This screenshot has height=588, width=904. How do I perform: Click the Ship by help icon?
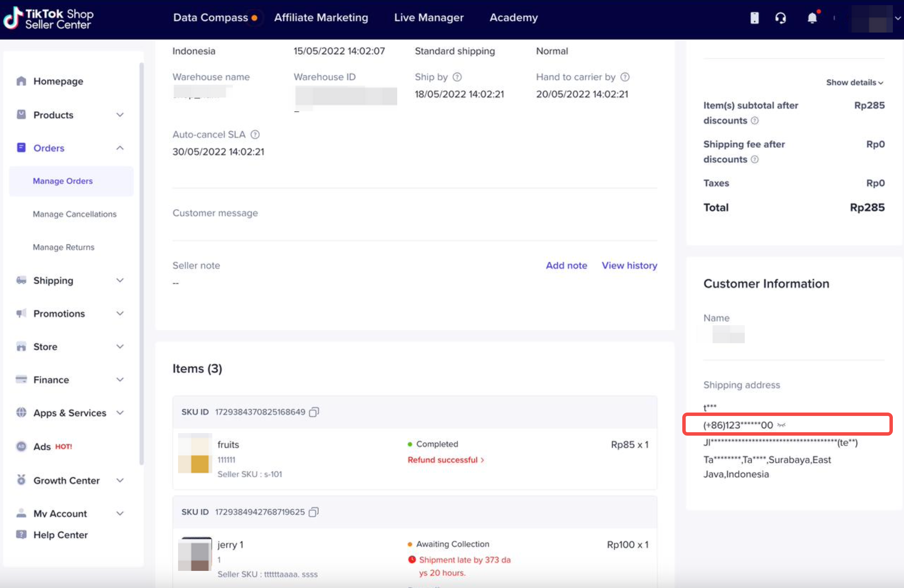[457, 77]
